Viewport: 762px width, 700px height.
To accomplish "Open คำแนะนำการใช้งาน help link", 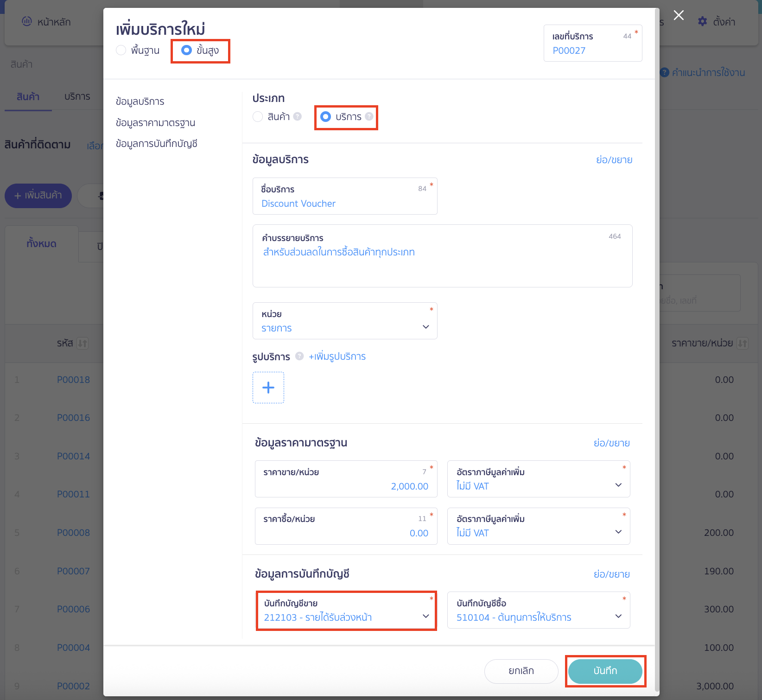I will [x=704, y=72].
